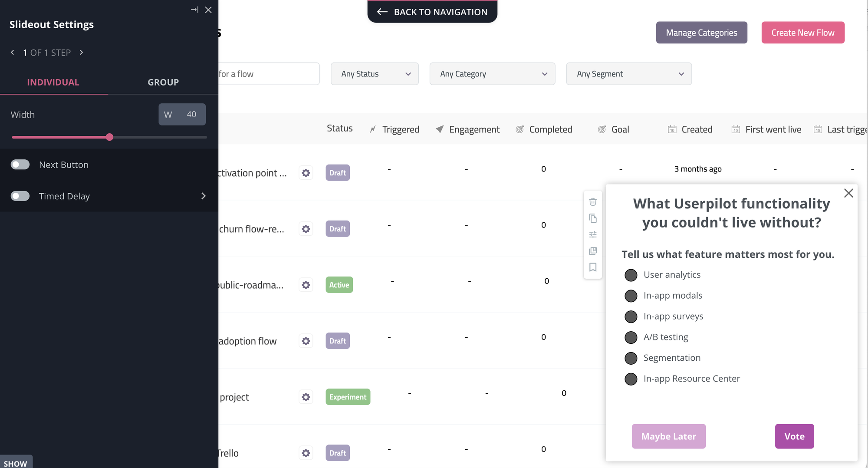
Task: Enable the Next Button toggle
Action: [x=20, y=165]
